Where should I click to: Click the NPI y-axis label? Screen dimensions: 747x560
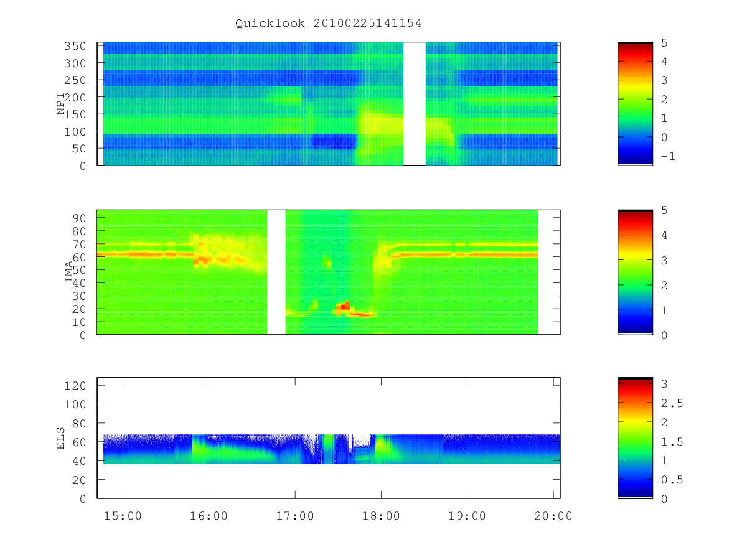(61, 104)
